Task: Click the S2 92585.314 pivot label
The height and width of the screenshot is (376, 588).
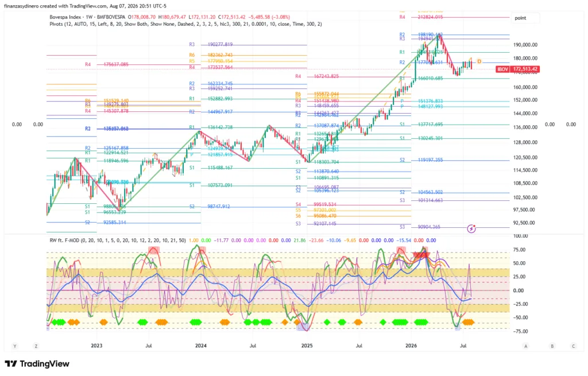Action: (106, 222)
